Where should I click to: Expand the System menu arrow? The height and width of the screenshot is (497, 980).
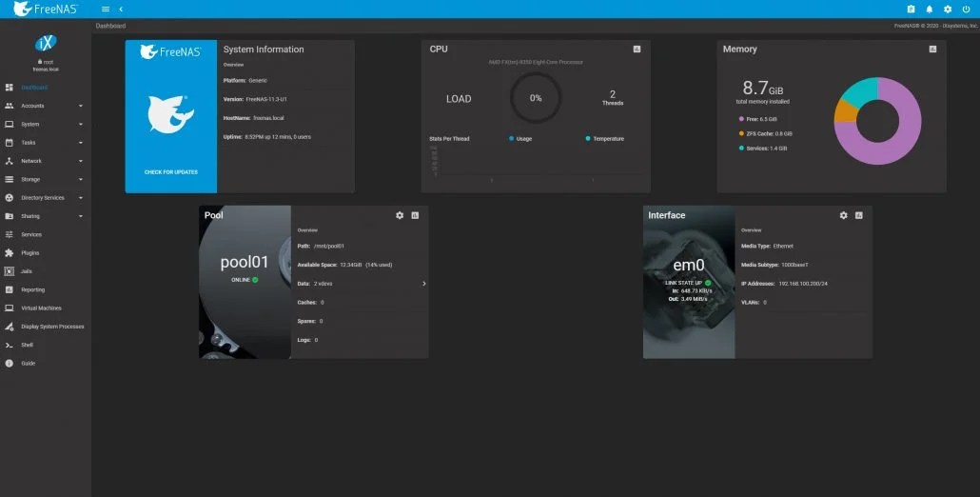(x=81, y=125)
